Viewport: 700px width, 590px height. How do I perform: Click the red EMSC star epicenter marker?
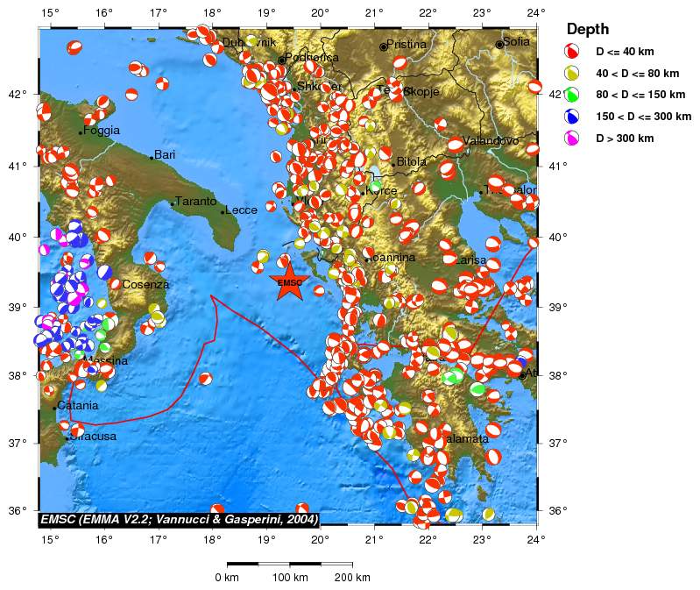tap(289, 281)
